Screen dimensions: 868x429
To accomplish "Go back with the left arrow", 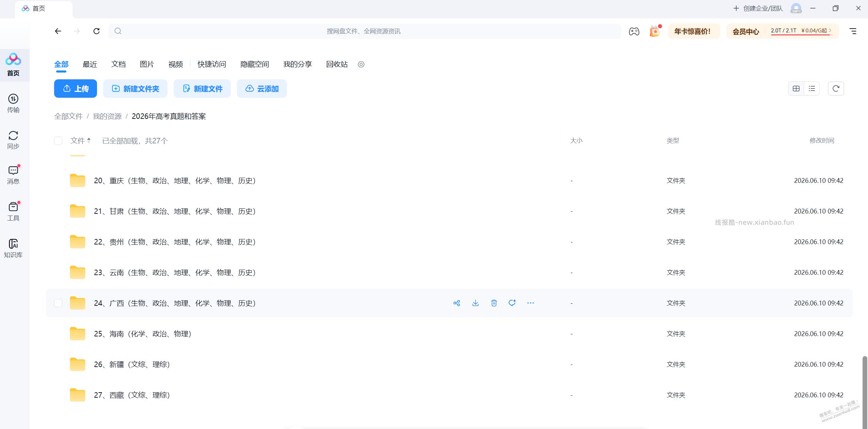I will point(58,31).
